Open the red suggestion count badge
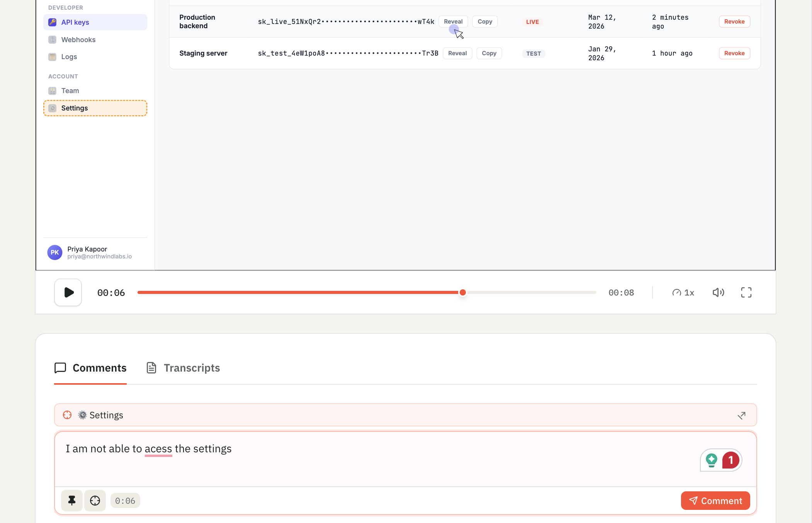This screenshot has width=812, height=523. click(730, 460)
